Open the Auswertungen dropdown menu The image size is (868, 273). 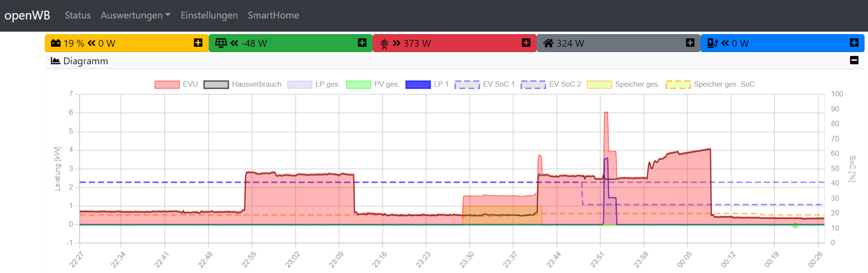[x=135, y=15]
